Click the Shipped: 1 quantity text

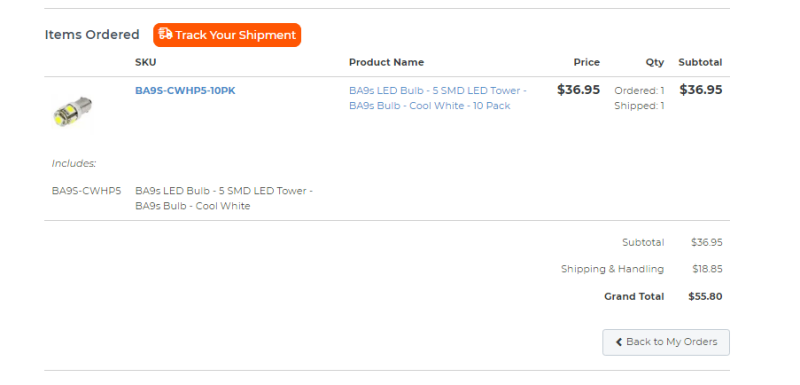click(x=639, y=106)
